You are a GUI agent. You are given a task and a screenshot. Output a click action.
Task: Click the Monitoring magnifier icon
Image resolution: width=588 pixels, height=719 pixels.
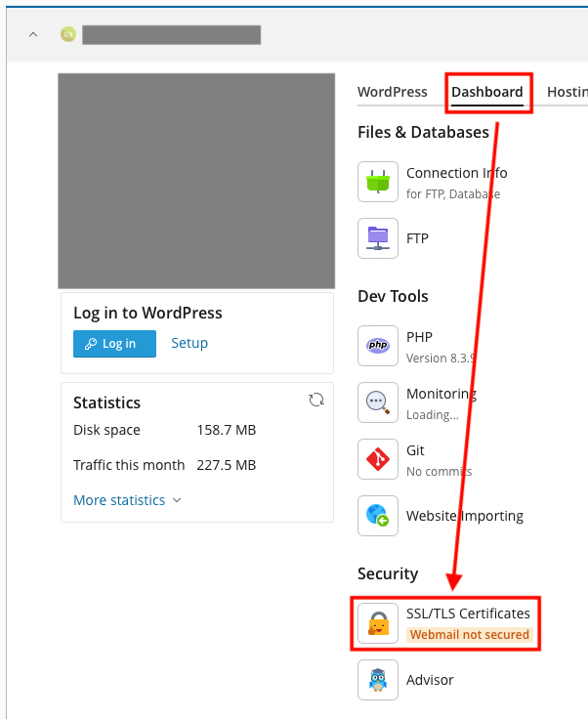click(378, 402)
